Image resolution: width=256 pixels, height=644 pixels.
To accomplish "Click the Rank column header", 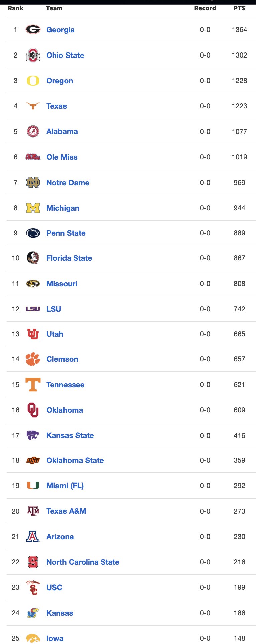I will [16, 8].
